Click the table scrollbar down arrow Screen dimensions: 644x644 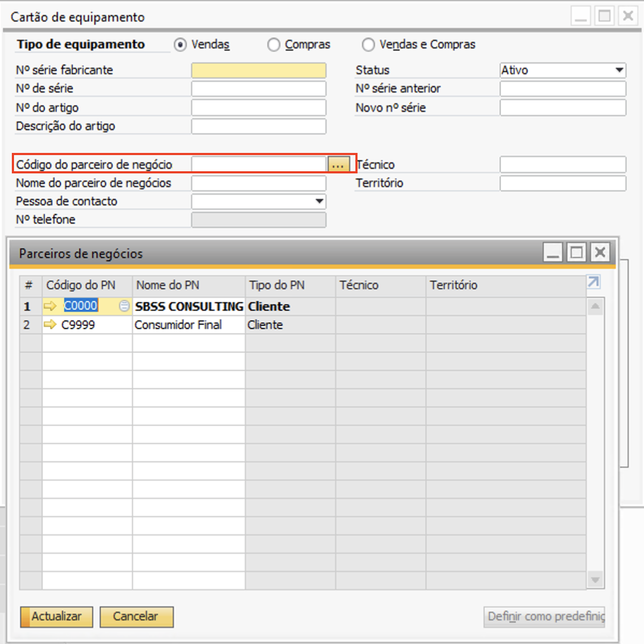pyautogui.click(x=595, y=580)
